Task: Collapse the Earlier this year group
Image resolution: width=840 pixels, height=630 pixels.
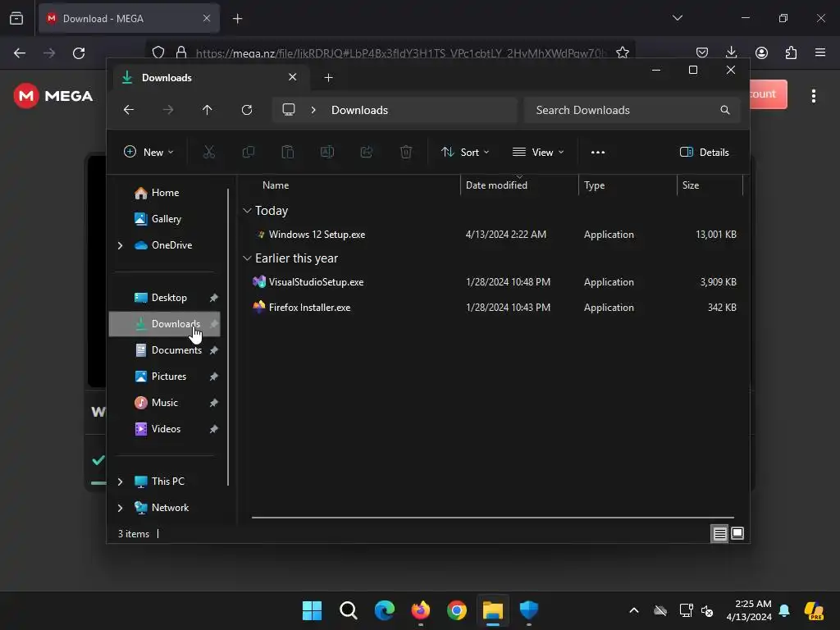Action: [x=247, y=258]
